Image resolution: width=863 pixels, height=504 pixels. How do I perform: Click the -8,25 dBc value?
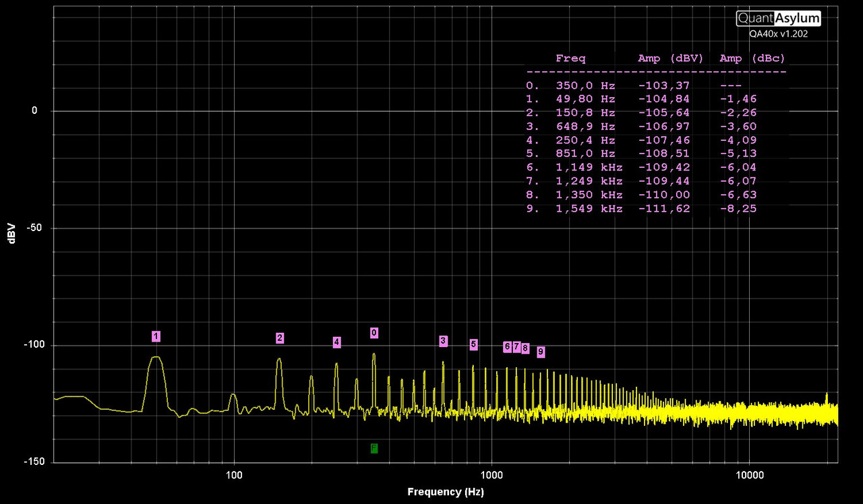coord(738,209)
